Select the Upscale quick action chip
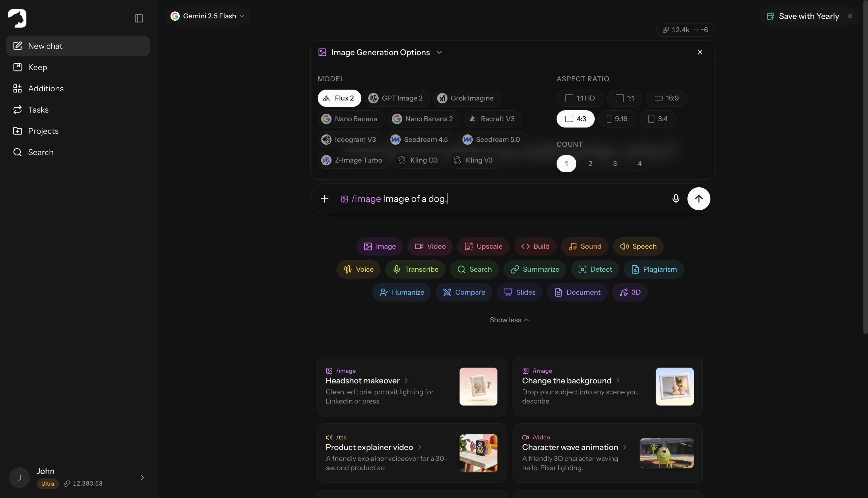Image resolution: width=868 pixels, height=498 pixels. click(483, 246)
